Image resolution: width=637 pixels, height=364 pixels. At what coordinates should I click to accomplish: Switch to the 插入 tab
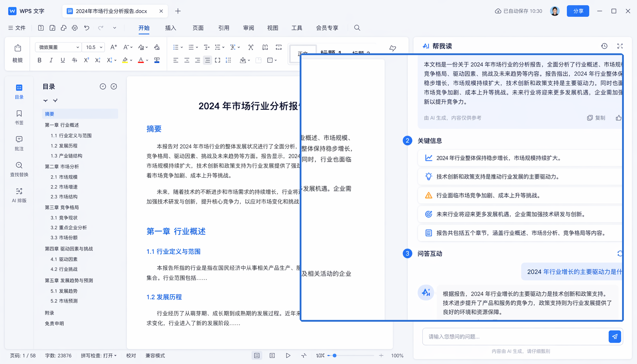pyautogui.click(x=171, y=28)
